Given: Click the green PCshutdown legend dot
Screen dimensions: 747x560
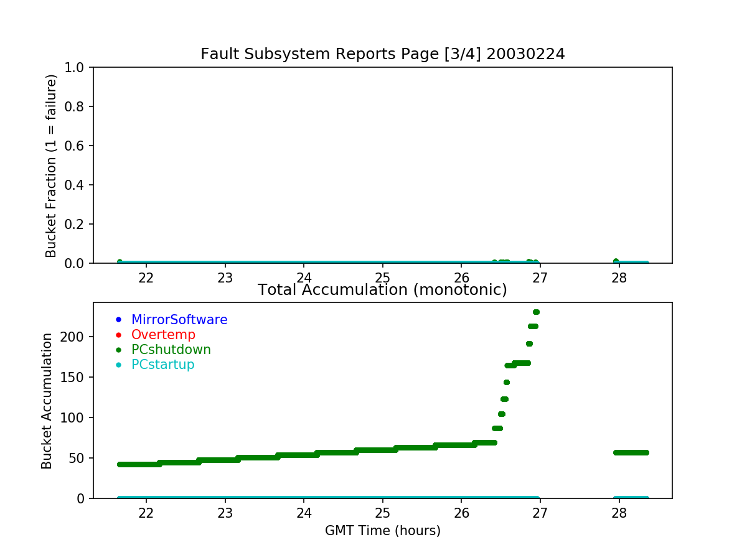Looking at the screenshot, I should (118, 350).
